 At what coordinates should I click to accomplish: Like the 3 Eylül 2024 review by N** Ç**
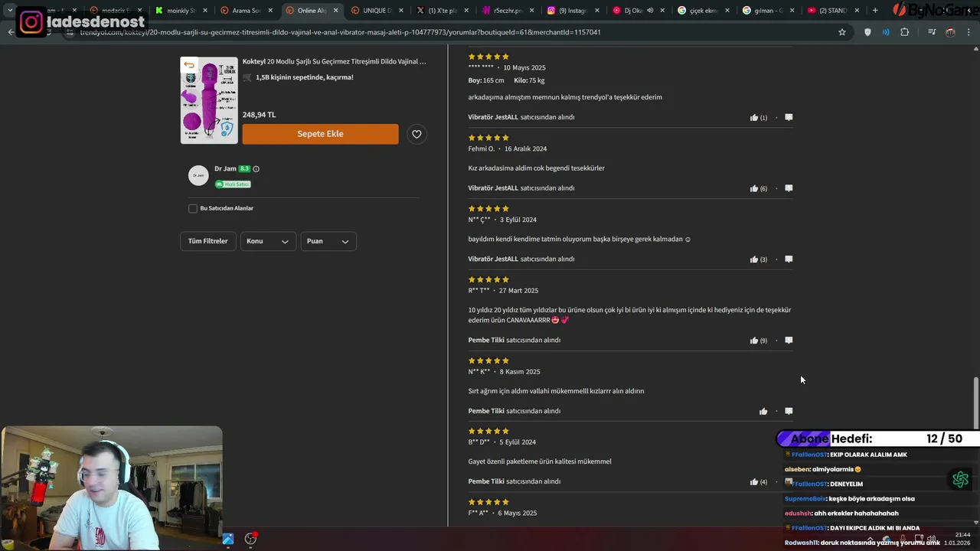coord(754,259)
